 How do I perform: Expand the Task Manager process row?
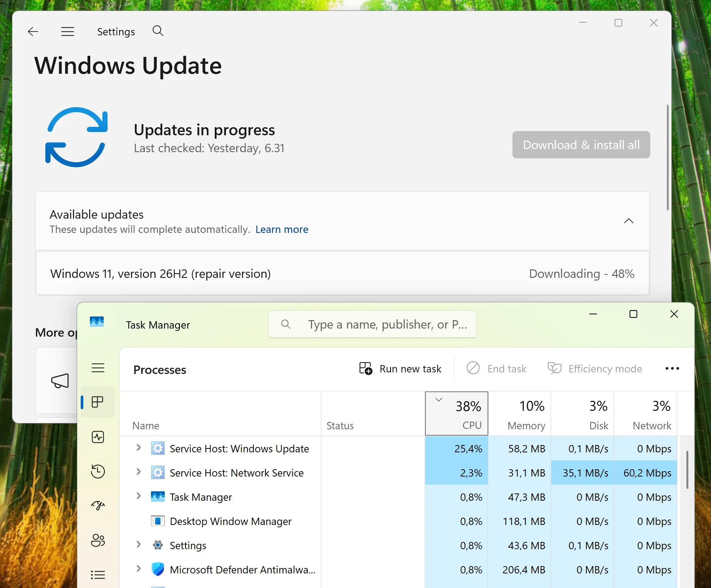point(139,496)
